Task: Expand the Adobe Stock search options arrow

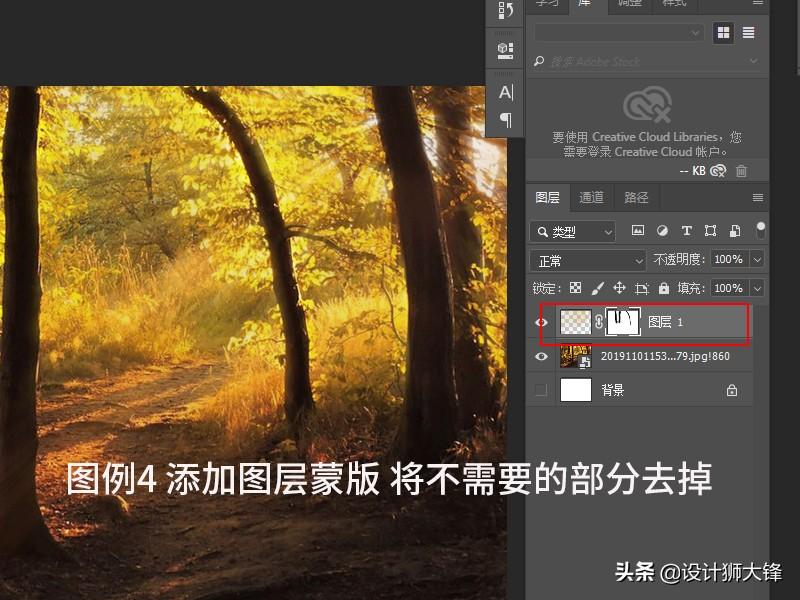Action: (x=754, y=61)
